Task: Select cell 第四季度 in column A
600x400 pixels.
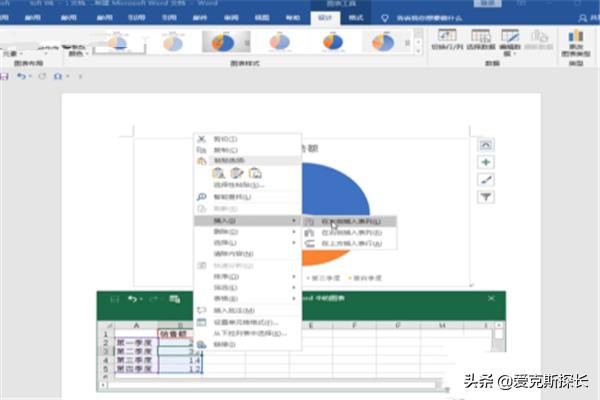Action: [136, 369]
